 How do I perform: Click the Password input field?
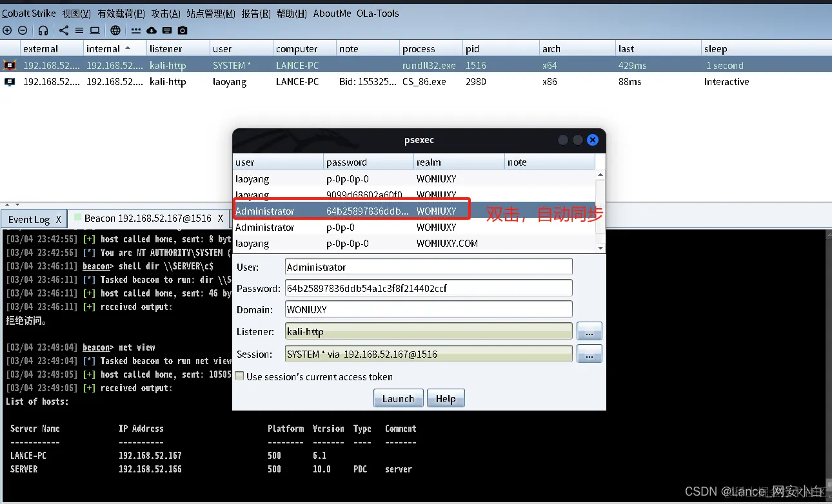(428, 288)
